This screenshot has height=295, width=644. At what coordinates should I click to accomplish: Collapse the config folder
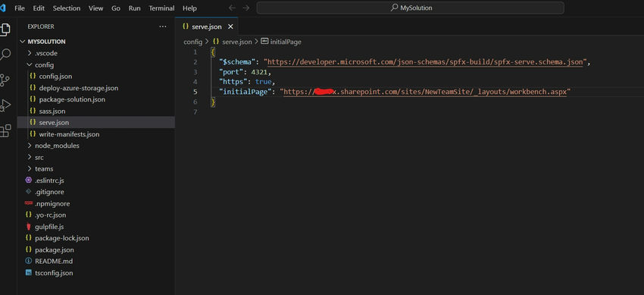click(x=40, y=65)
